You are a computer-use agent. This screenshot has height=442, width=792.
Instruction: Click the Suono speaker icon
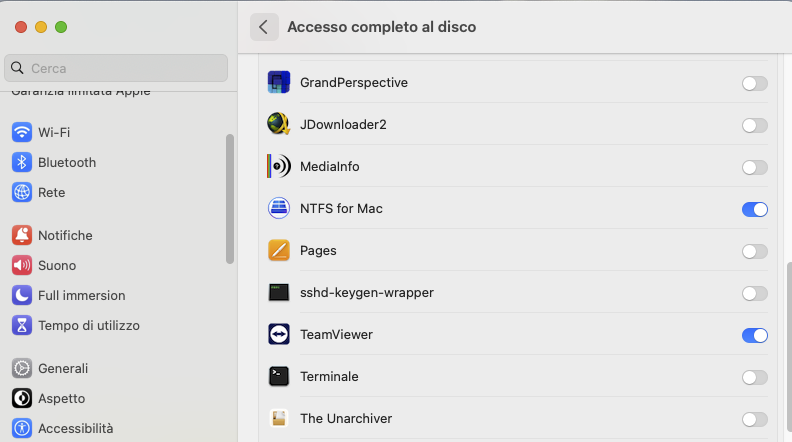click(22, 265)
